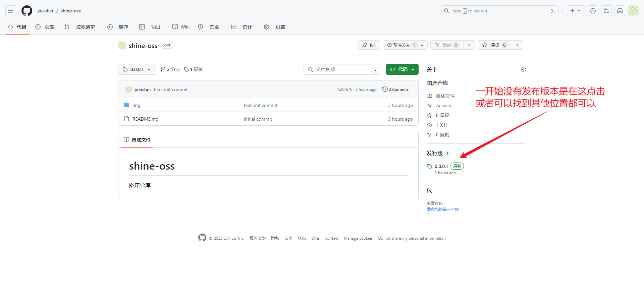Open the README.md file

click(x=145, y=119)
